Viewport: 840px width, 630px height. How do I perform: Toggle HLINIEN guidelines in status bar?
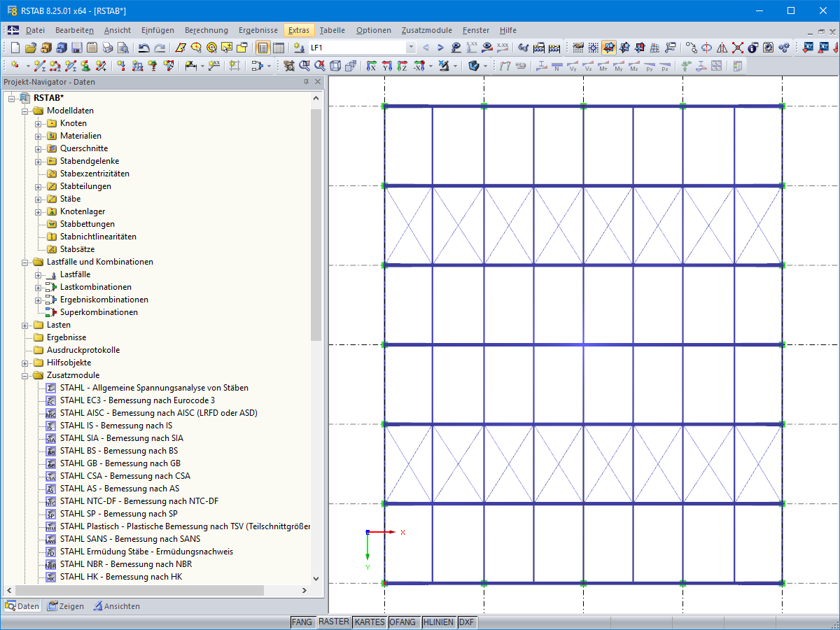pyautogui.click(x=439, y=622)
